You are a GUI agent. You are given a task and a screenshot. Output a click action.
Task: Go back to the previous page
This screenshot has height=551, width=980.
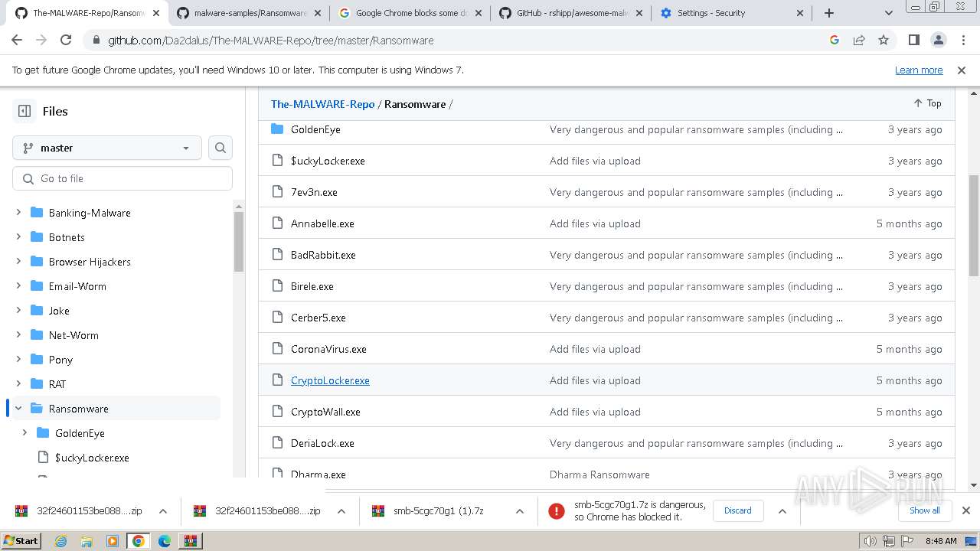17,40
